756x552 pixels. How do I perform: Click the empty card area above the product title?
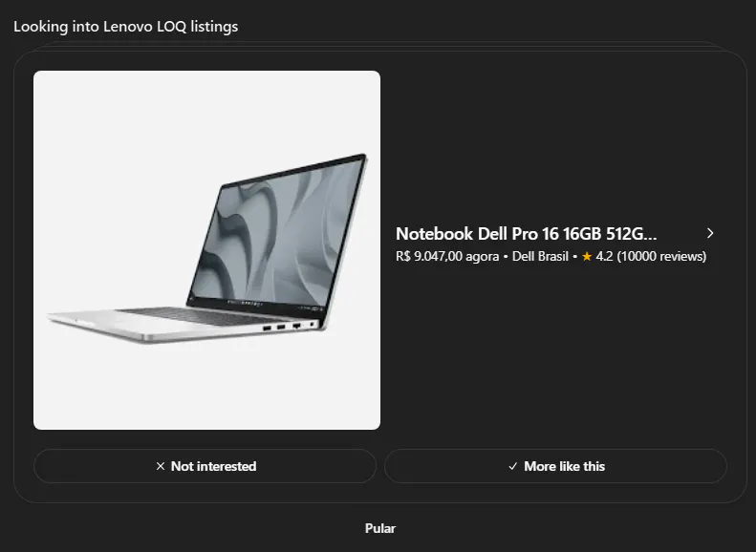coord(554,144)
